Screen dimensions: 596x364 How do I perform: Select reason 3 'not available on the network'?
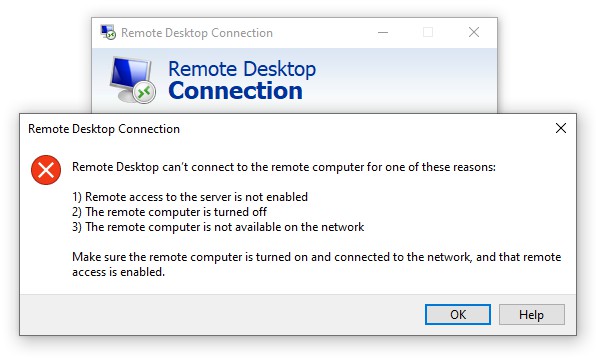pos(218,227)
